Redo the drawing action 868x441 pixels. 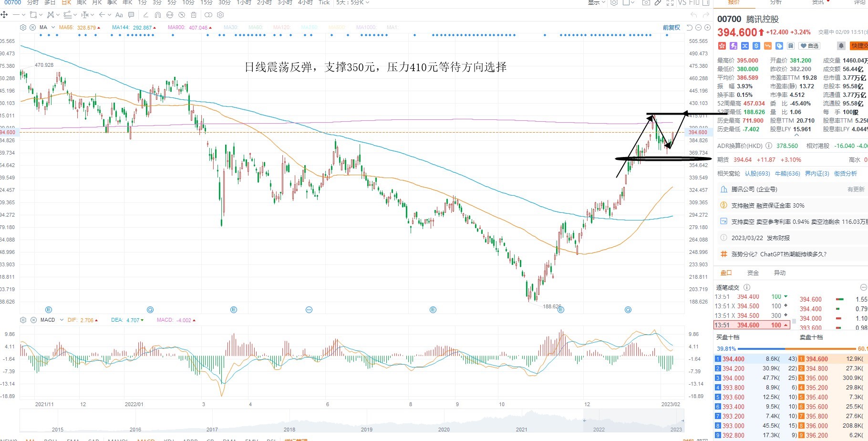point(706,15)
